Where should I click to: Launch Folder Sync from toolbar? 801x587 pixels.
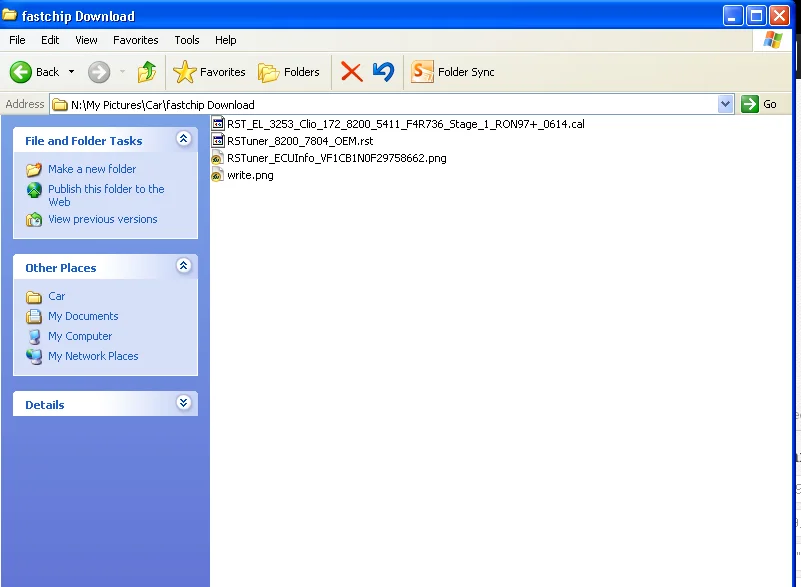point(453,72)
